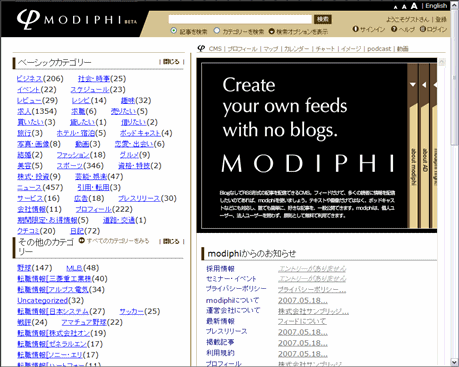Click the page vertical scrollbar thumb
The height and width of the screenshot is (367, 459).
(x=454, y=77)
